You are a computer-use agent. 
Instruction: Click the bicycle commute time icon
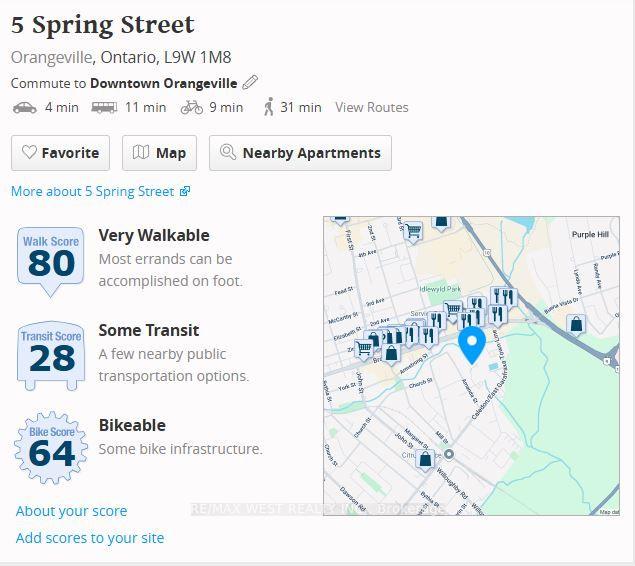192,108
